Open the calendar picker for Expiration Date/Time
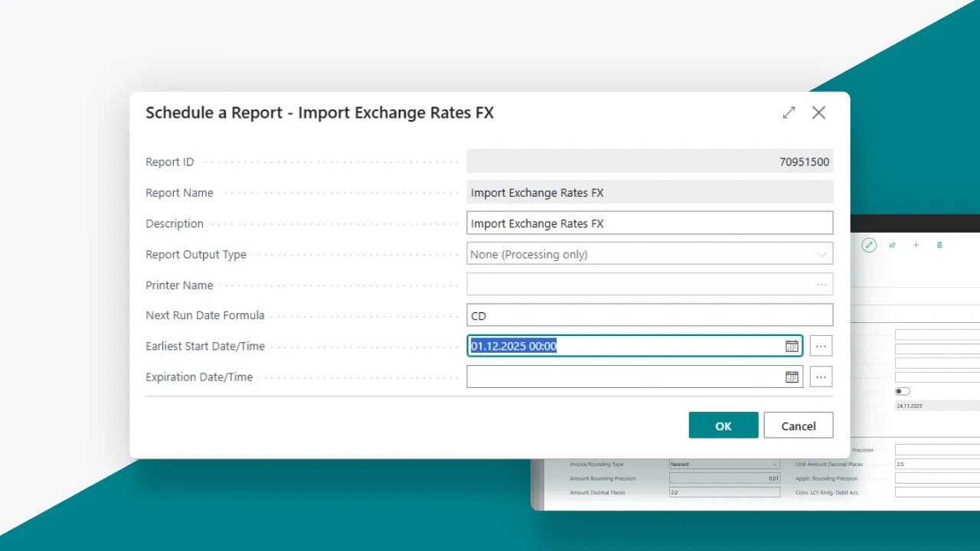 pyautogui.click(x=792, y=377)
